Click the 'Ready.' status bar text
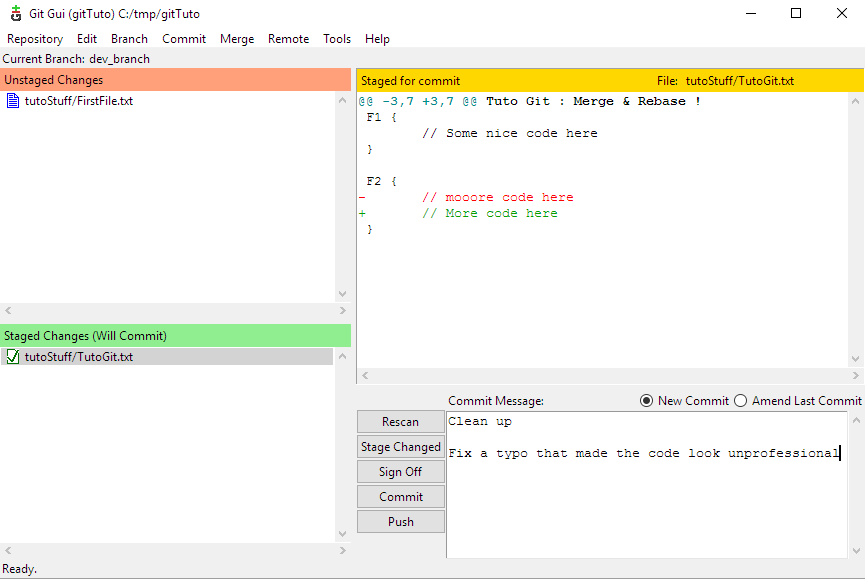 click(19, 569)
